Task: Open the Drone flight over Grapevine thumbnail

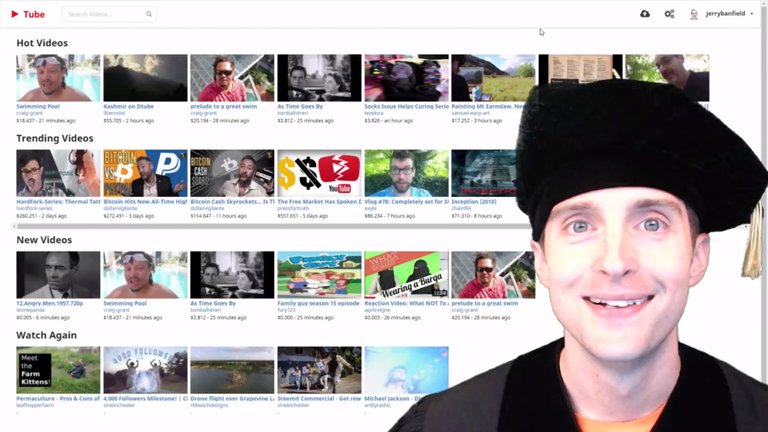Action: point(232,370)
